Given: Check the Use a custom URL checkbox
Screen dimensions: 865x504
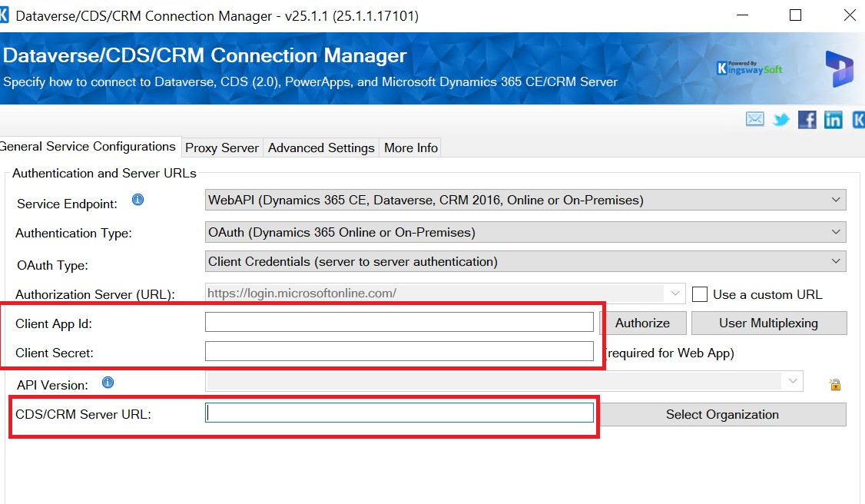Looking at the screenshot, I should 700,294.
